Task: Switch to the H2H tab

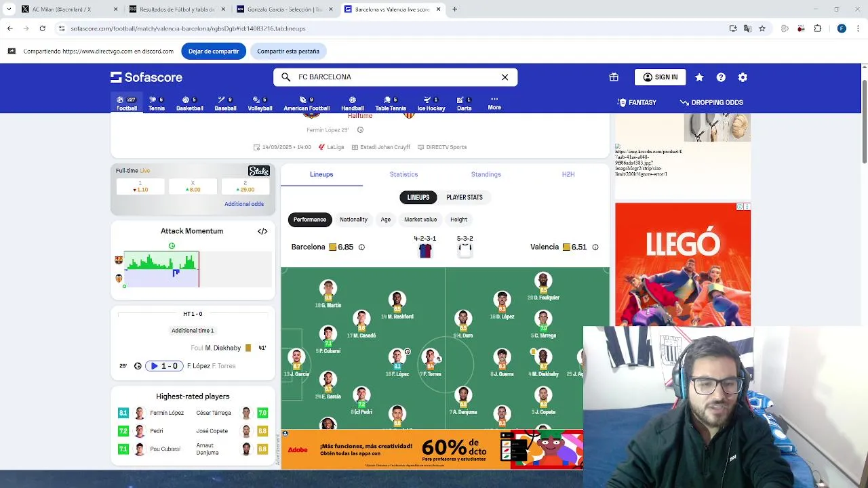Action: coord(568,174)
